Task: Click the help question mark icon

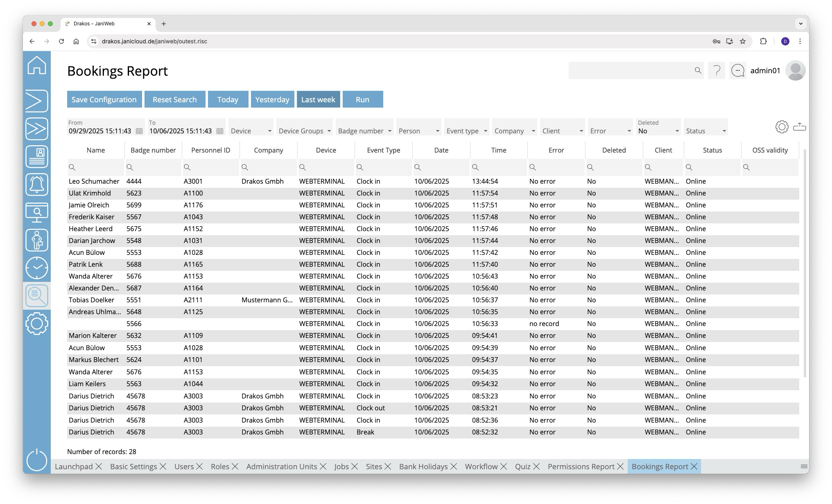Action: (717, 71)
